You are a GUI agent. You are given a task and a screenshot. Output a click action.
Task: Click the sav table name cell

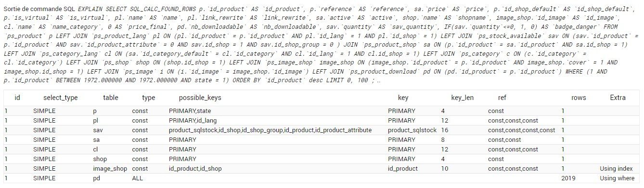tap(98, 130)
